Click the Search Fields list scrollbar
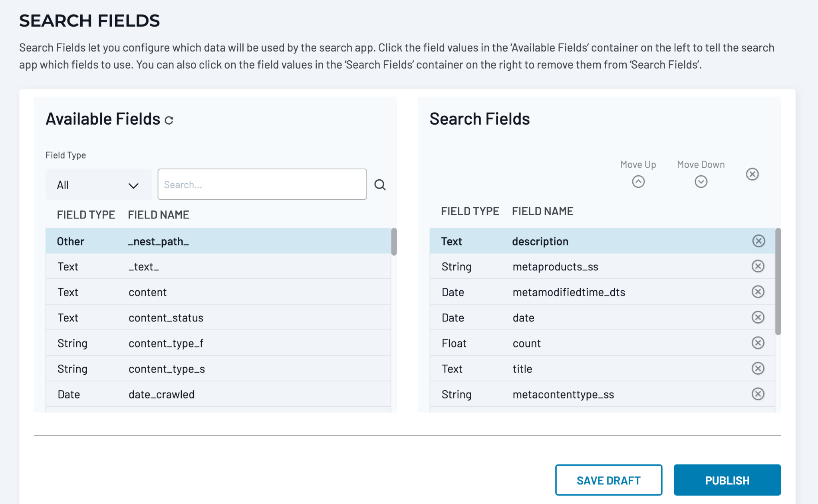This screenshot has width=818, height=504. click(x=778, y=282)
